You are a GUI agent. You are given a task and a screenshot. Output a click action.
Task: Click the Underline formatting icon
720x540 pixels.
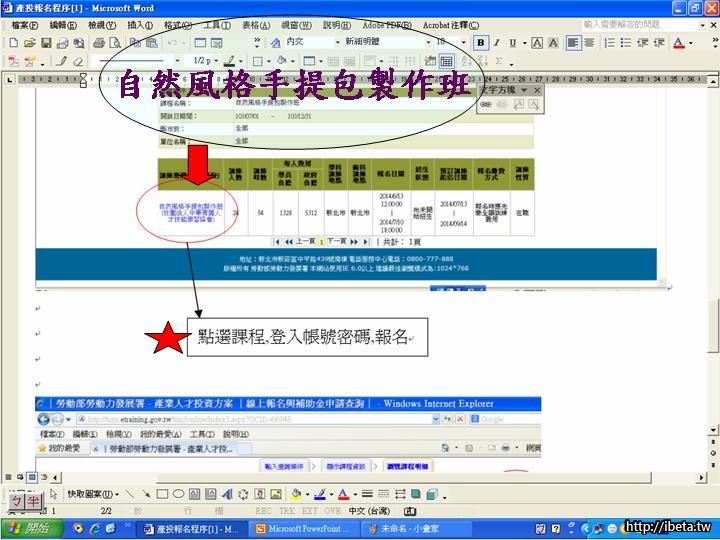[513, 43]
